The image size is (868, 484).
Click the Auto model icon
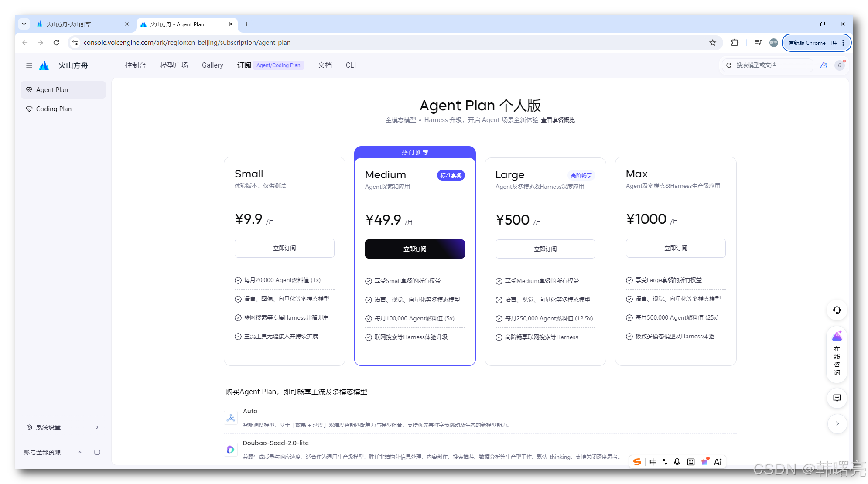tap(231, 418)
